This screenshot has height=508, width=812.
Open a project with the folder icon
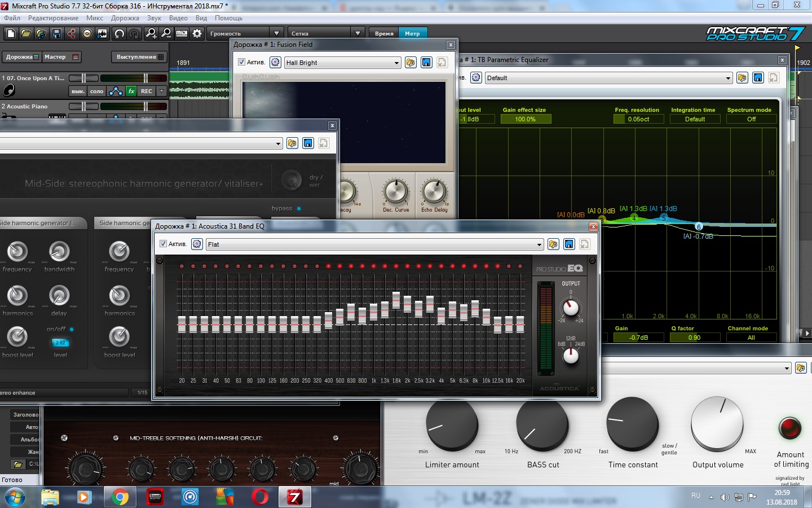click(x=26, y=34)
